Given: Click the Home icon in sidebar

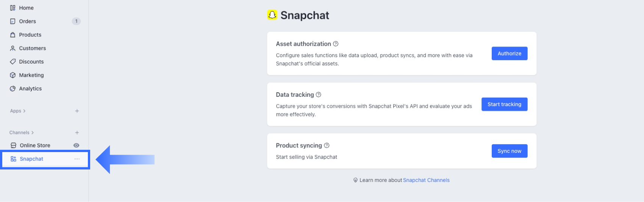Looking at the screenshot, I should tap(13, 8).
